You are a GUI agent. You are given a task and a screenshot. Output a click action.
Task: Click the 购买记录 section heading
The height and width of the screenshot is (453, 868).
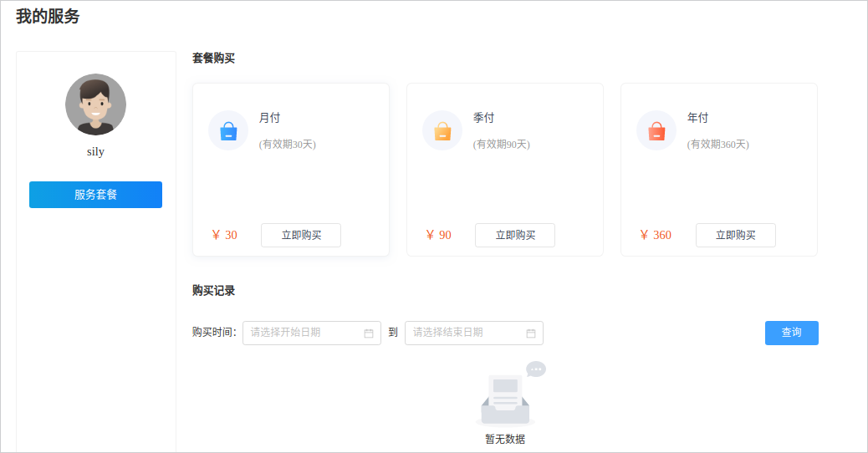[x=214, y=290]
